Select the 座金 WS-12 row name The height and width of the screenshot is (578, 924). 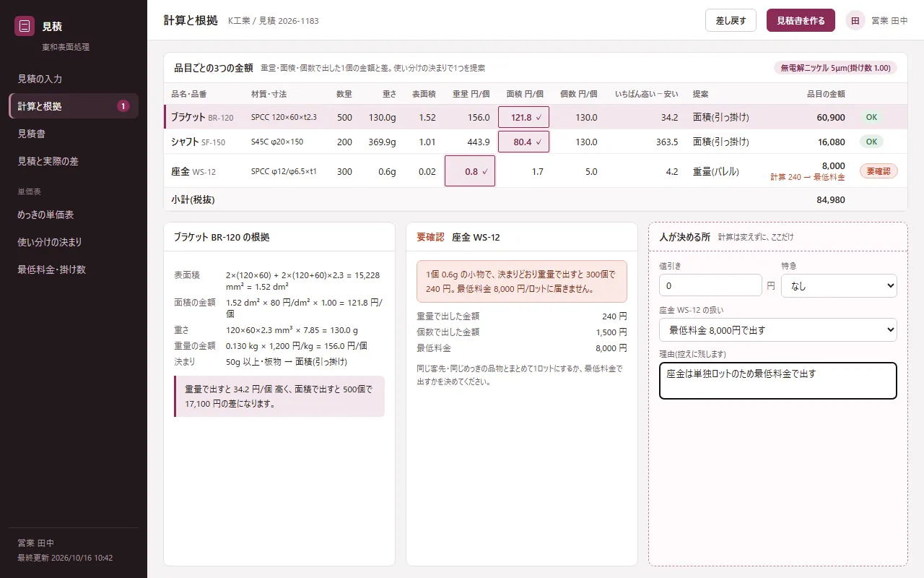coord(193,172)
